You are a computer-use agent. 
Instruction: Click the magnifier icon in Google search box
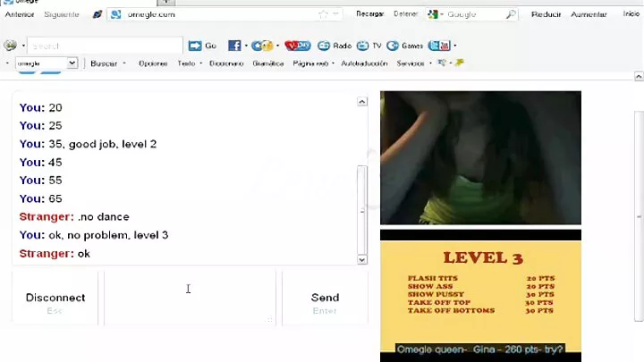click(511, 14)
